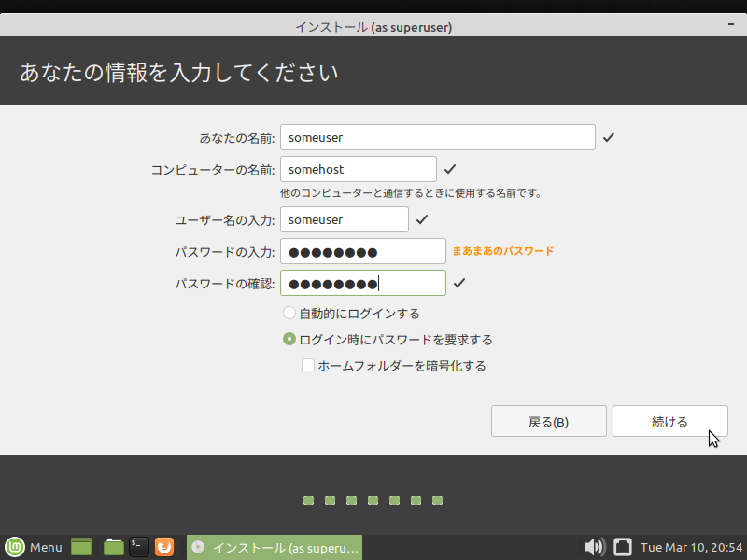Click the あなたの情報を入力してください heading
Screen dimensions: 747x560
coord(179,73)
